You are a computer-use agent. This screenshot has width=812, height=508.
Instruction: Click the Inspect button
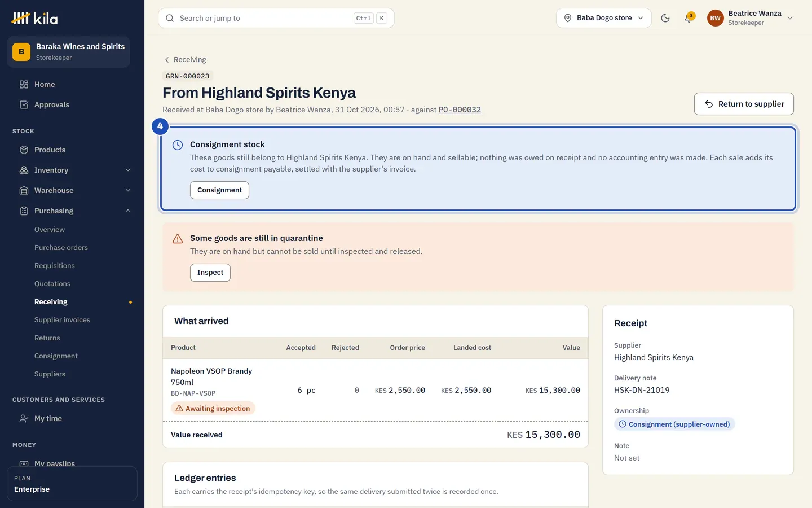pyautogui.click(x=210, y=273)
